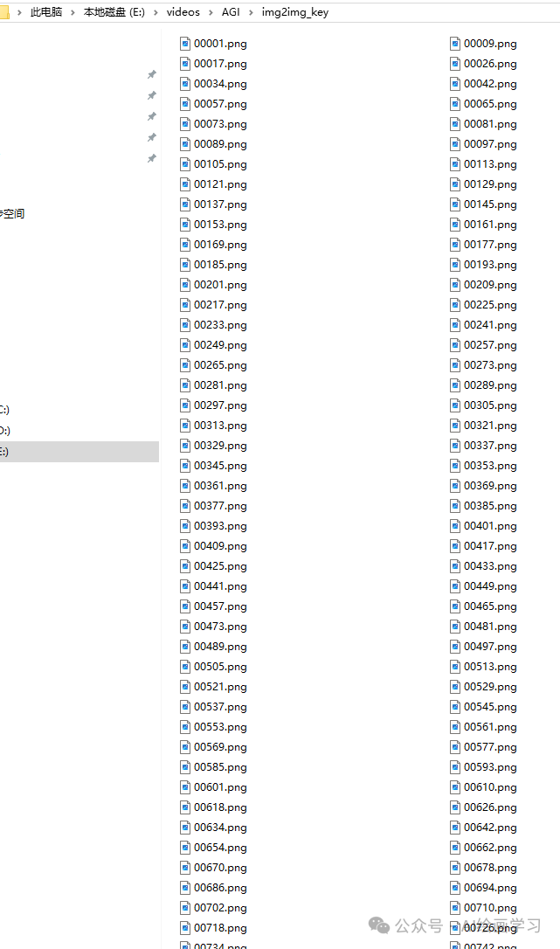
Task: Select the icon of 00313.png
Action: pos(185,426)
